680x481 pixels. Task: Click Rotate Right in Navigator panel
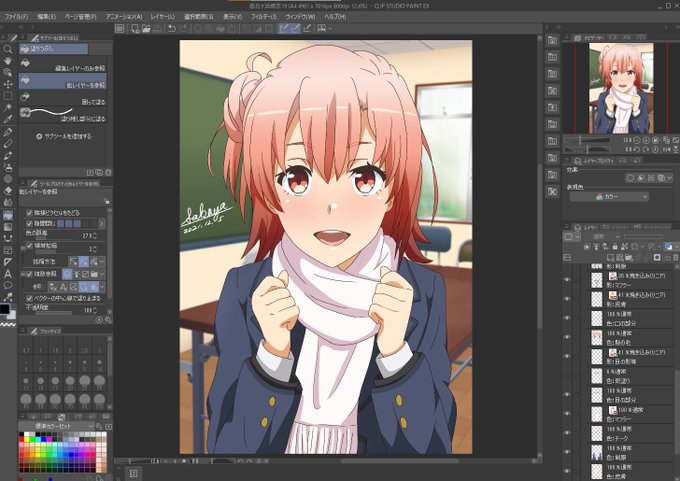pos(646,149)
